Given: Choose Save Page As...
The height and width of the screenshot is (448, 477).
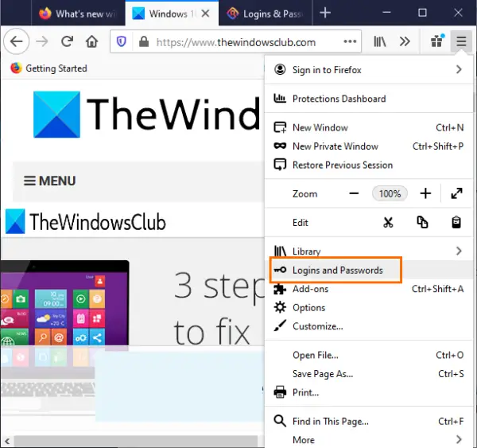Looking at the screenshot, I should (368, 374).
